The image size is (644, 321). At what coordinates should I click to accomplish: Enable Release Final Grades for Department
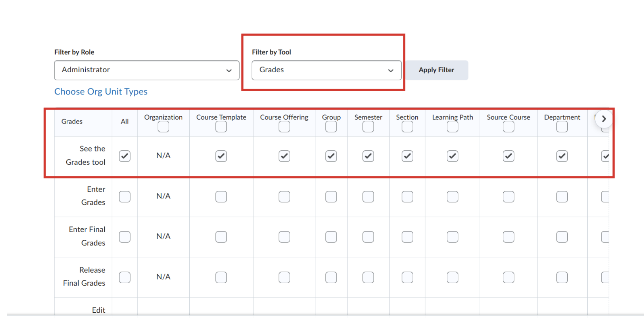click(x=562, y=277)
